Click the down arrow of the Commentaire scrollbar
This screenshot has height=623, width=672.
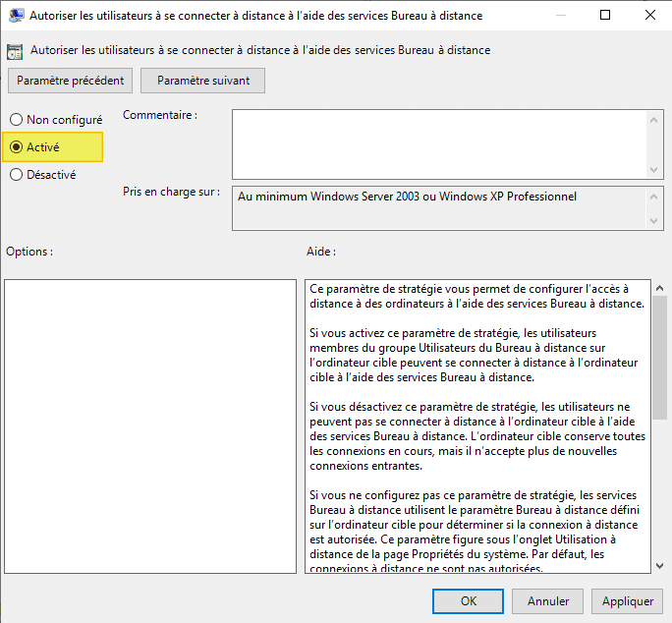click(653, 169)
